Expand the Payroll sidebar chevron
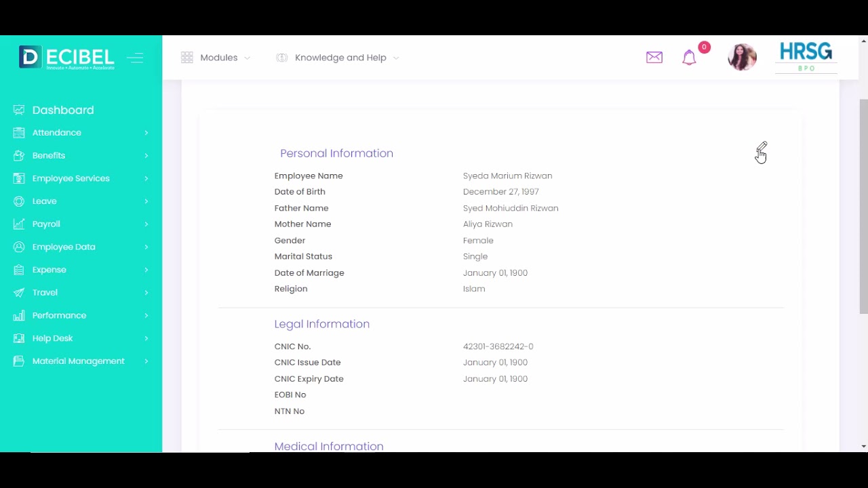Screen dimensions: 868x488 (146, 224)
